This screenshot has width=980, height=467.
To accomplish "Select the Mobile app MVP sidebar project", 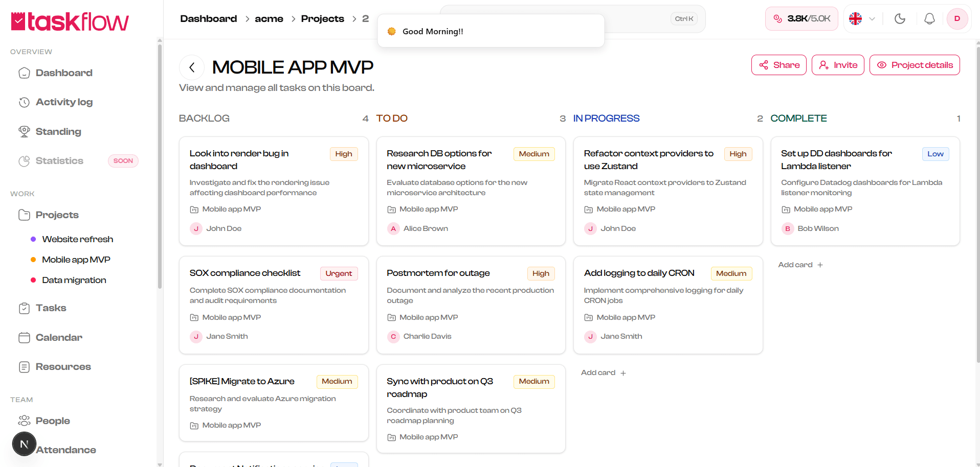I will (x=76, y=260).
